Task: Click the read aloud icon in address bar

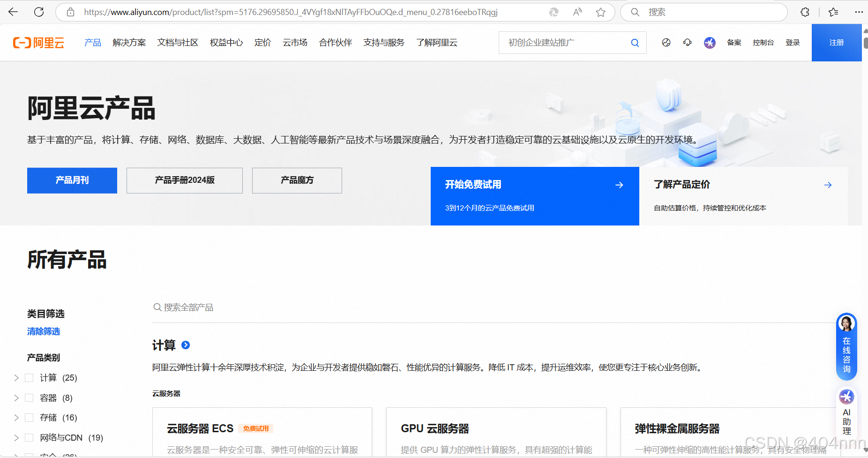Action: [577, 12]
